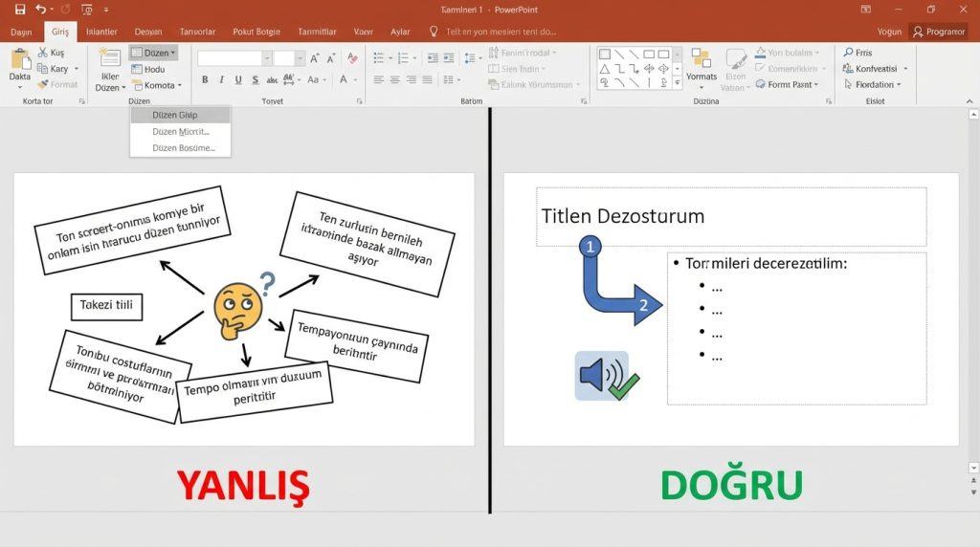Click the Format painter brush icon

tap(42, 84)
